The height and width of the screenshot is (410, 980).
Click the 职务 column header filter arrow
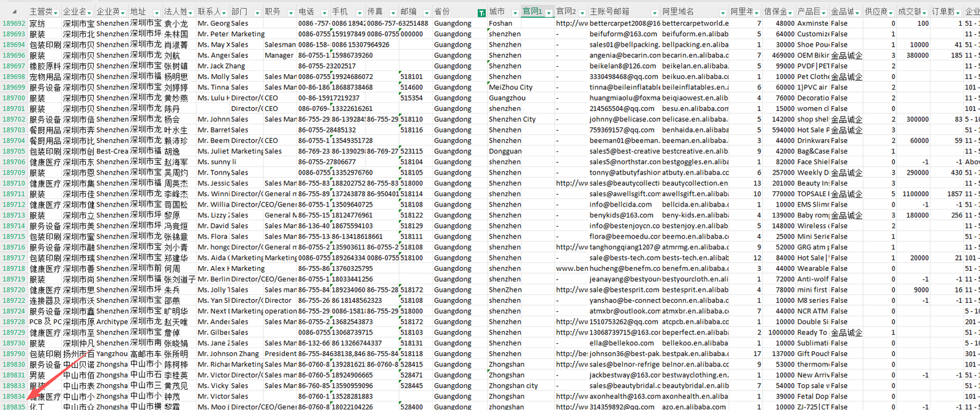[x=292, y=12]
